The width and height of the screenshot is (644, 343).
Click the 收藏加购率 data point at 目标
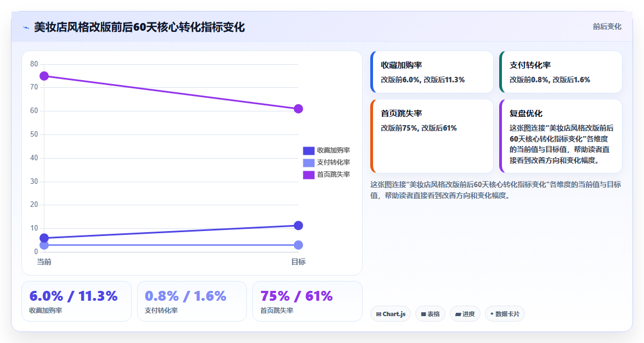click(x=298, y=226)
